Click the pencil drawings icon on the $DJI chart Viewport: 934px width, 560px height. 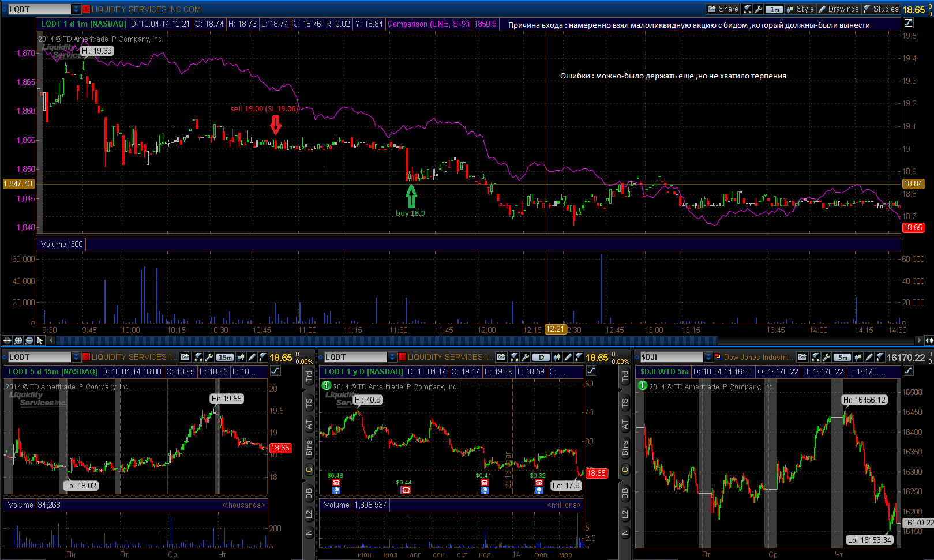point(869,357)
